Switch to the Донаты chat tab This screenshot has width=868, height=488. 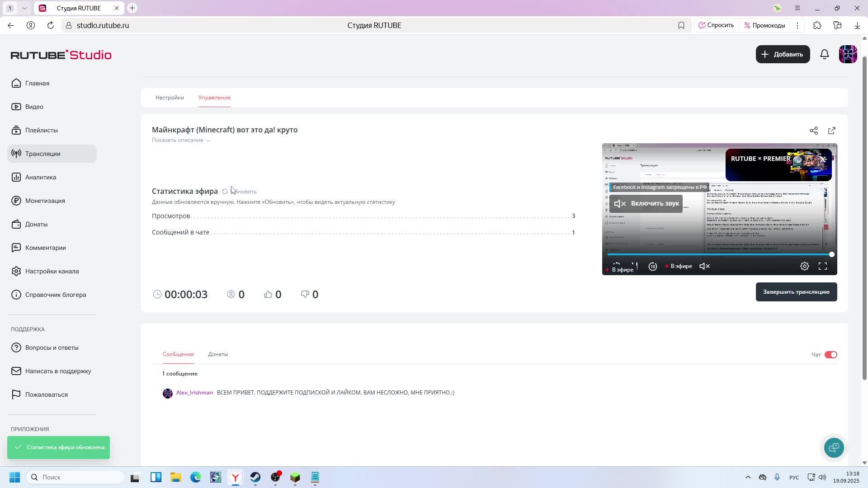point(218,354)
